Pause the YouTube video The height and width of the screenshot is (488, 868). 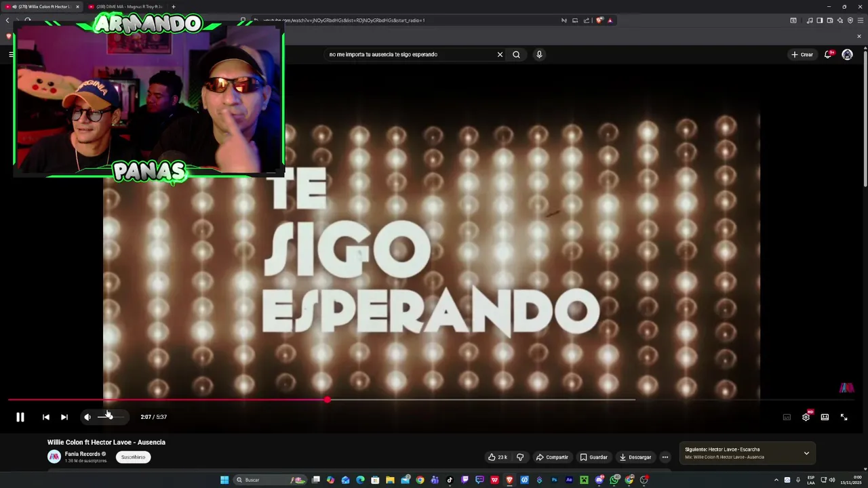[x=20, y=418]
